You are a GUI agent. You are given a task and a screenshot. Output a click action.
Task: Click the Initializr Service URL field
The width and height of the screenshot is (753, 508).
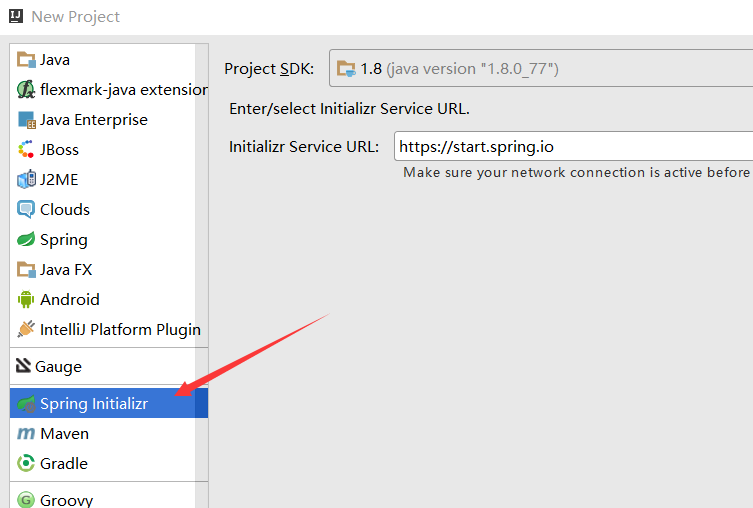coord(573,146)
